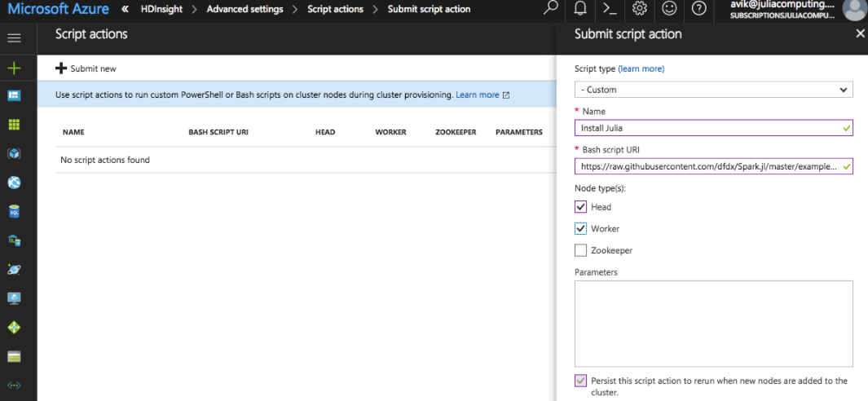Uncheck the Head node type

580,206
